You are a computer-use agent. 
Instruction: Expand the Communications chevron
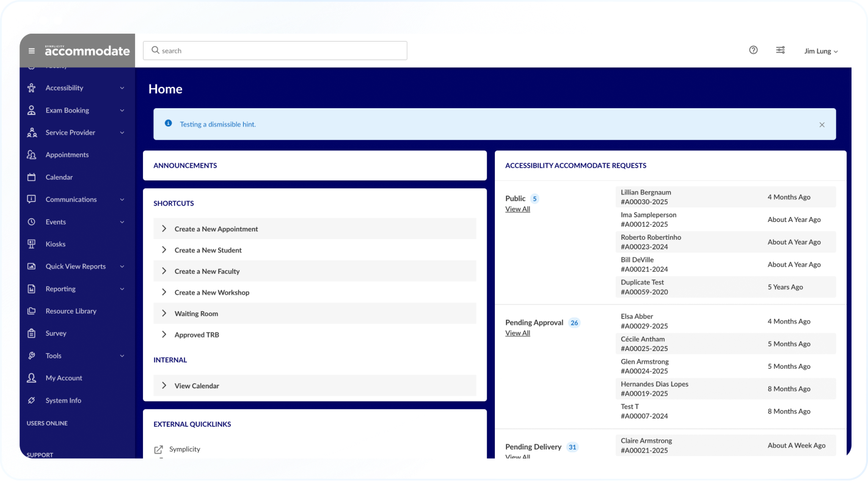[122, 200]
